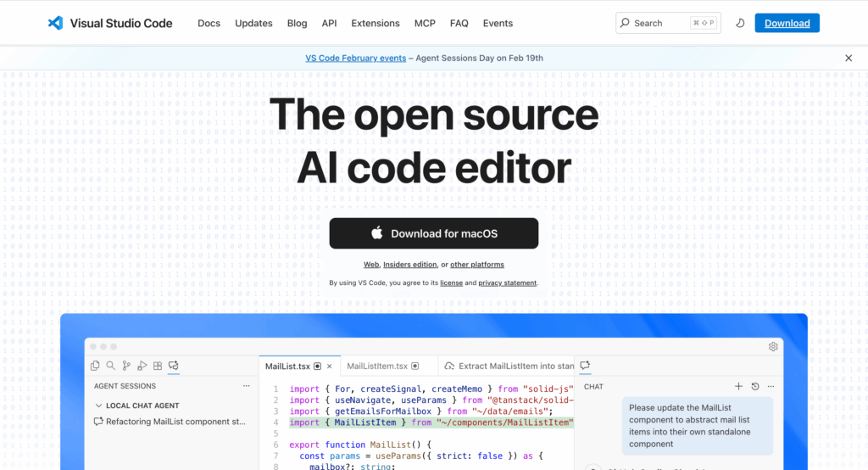Click the Explorer files icon in editor preview
The width and height of the screenshot is (868, 470).
point(95,366)
